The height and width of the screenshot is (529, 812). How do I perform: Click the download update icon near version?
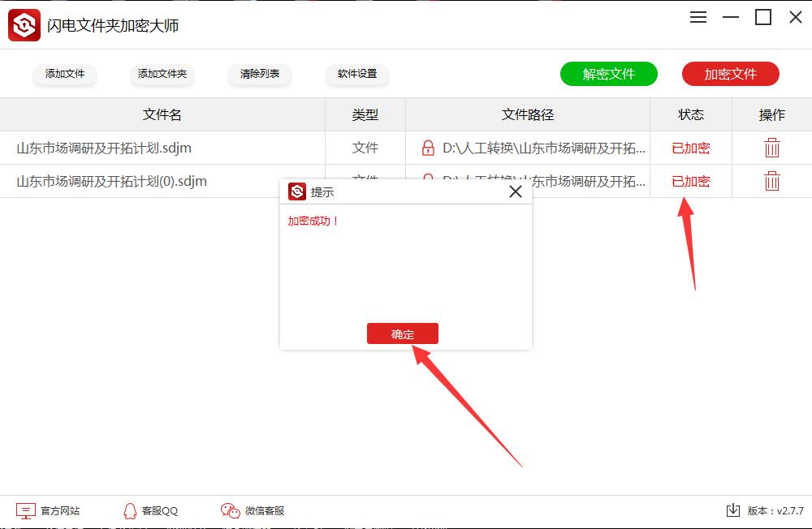point(732,510)
